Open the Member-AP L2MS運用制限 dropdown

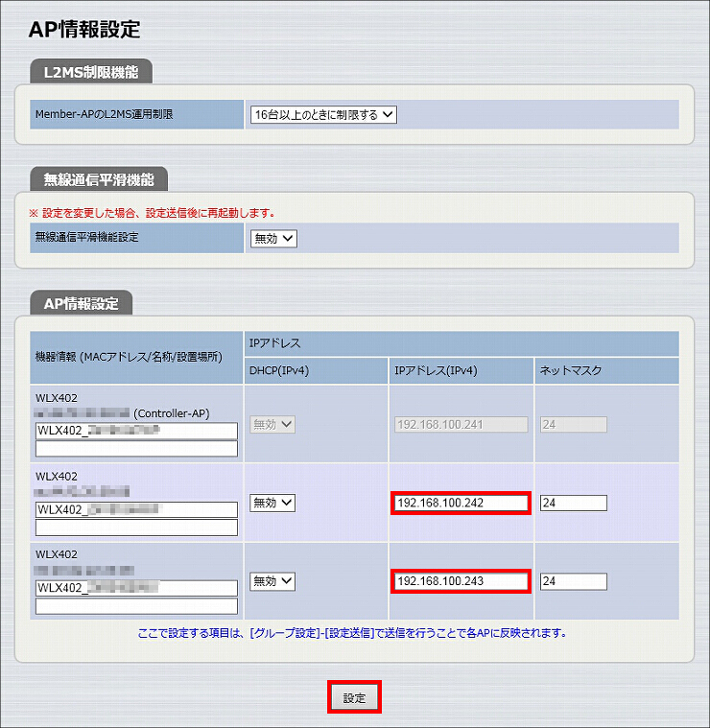click(323, 115)
